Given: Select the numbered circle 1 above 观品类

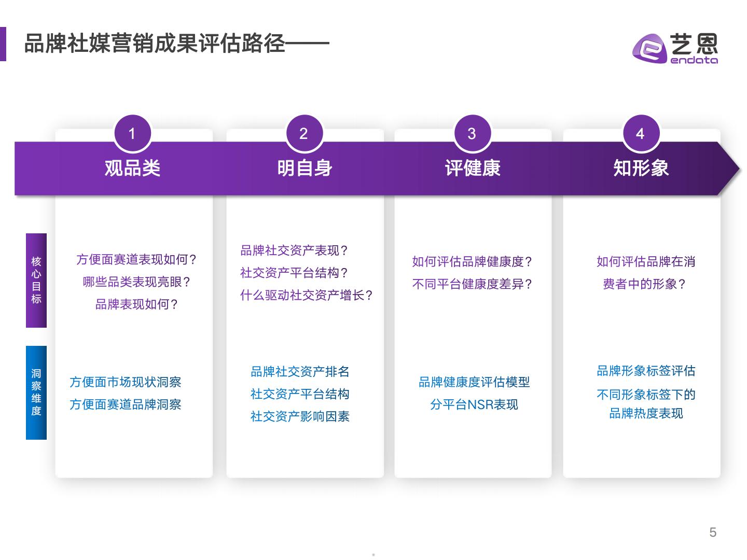Looking at the screenshot, I should point(133,133).
